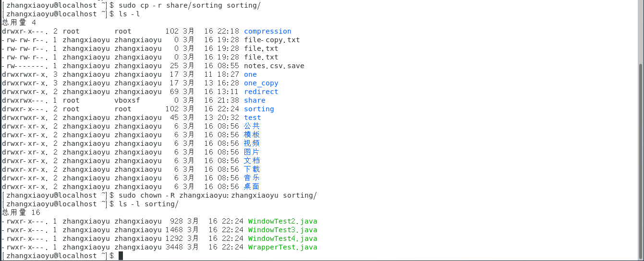Click the 下载 directory name

click(x=252, y=169)
